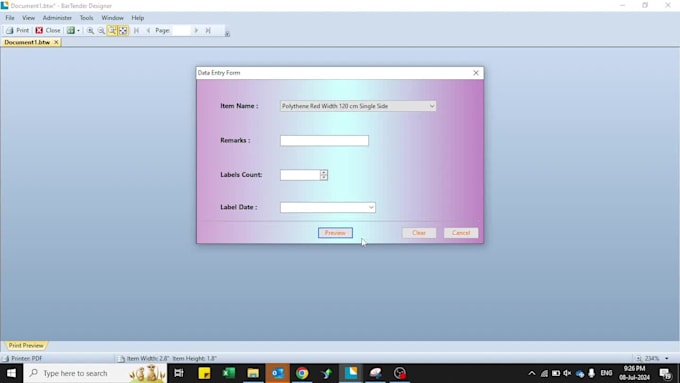Toggle the fit-to-window zoom icon
The image size is (680, 383).
pyautogui.click(x=123, y=30)
